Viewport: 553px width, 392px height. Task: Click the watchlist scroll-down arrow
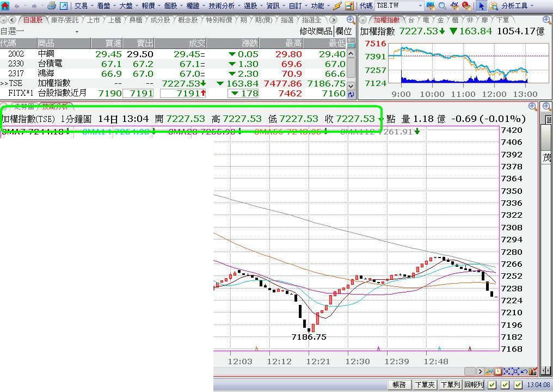(351, 85)
